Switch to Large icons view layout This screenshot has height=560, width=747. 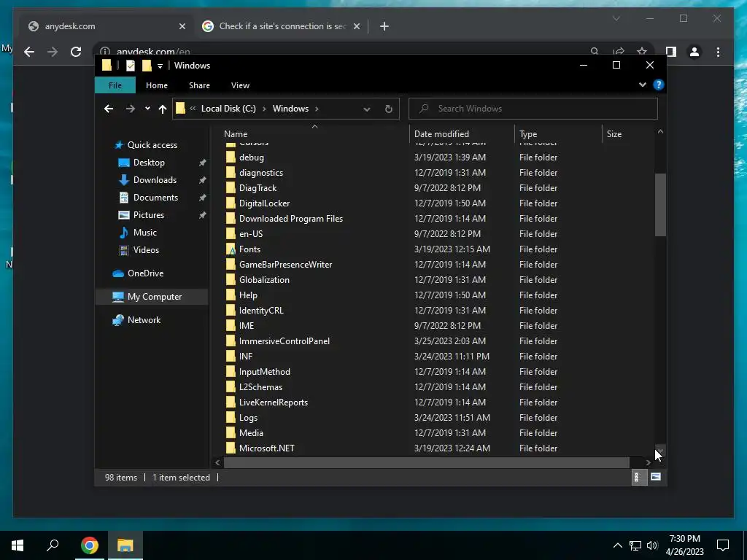(656, 477)
